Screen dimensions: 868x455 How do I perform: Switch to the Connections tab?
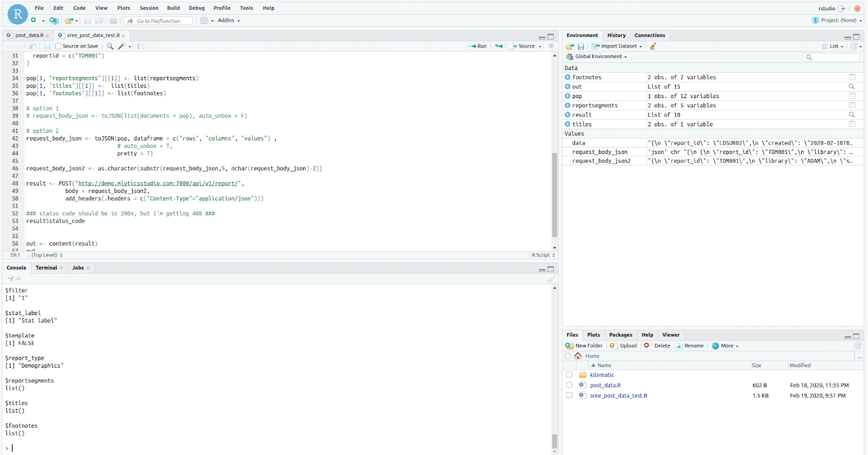pyautogui.click(x=650, y=35)
